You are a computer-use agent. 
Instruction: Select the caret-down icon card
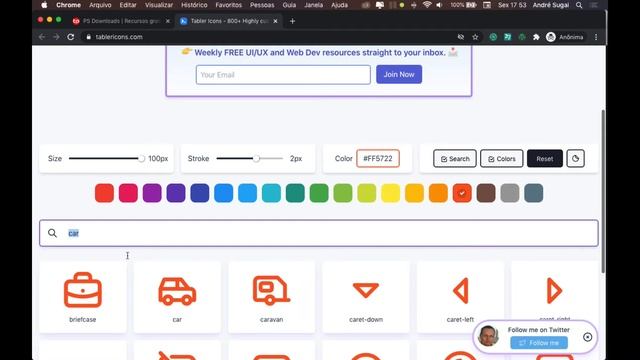366,297
